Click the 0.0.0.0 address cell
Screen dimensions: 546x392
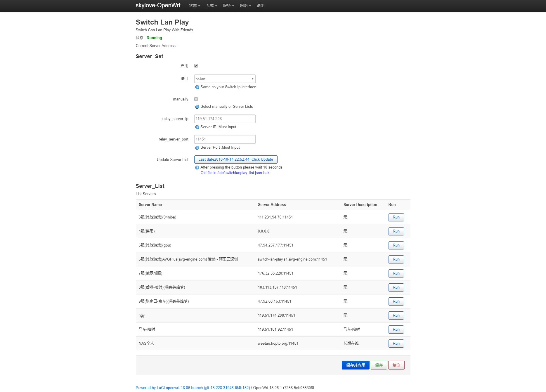coord(264,231)
